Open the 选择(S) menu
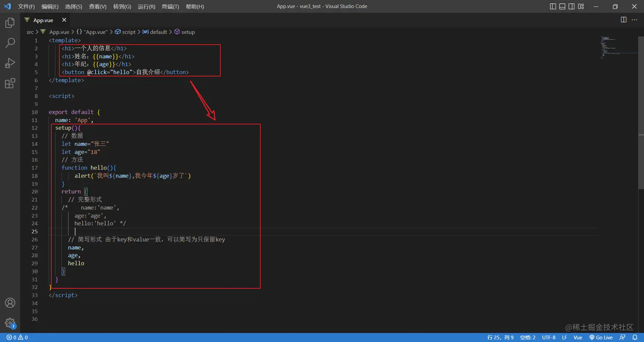The height and width of the screenshot is (342, 644). [74, 6]
